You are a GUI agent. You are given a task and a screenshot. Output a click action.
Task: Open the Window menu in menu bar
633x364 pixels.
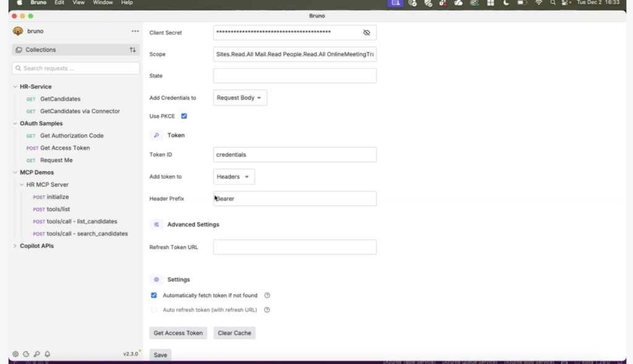(103, 3)
